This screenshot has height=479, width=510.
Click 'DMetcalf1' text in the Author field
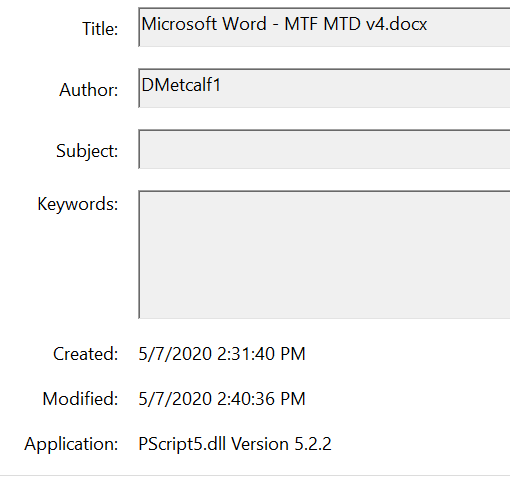181,85
